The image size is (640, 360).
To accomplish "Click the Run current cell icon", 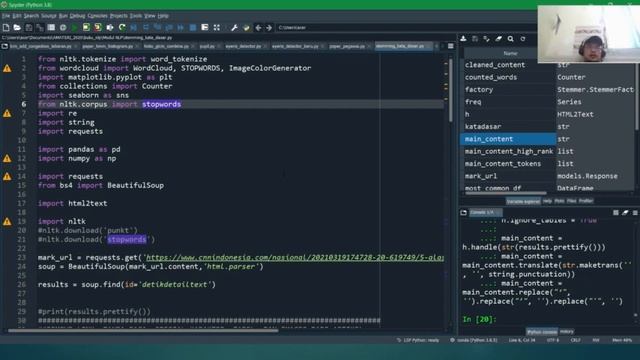I will click(86, 27).
